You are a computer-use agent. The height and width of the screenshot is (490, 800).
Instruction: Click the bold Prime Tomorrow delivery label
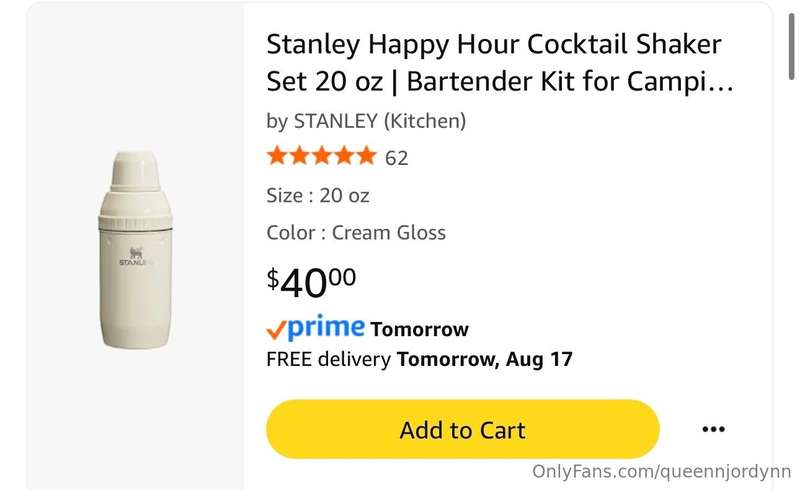[x=419, y=329]
